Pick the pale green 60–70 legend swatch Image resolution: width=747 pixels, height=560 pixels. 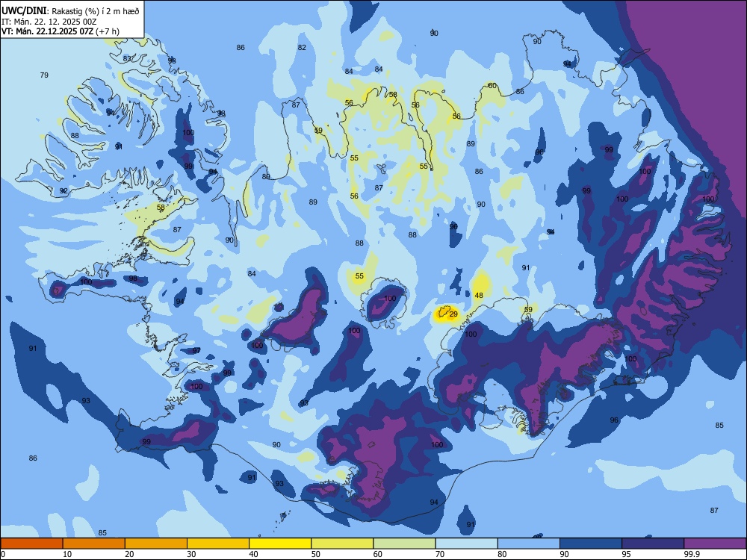click(x=404, y=544)
